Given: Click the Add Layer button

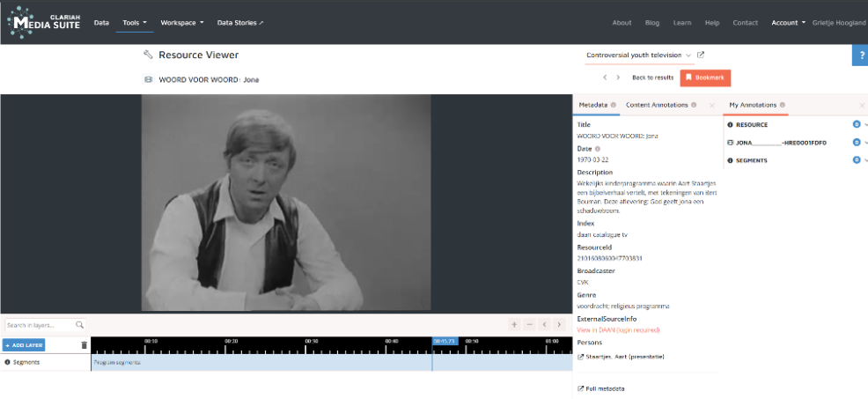Looking at the screenshot, I should coord(24,345).
